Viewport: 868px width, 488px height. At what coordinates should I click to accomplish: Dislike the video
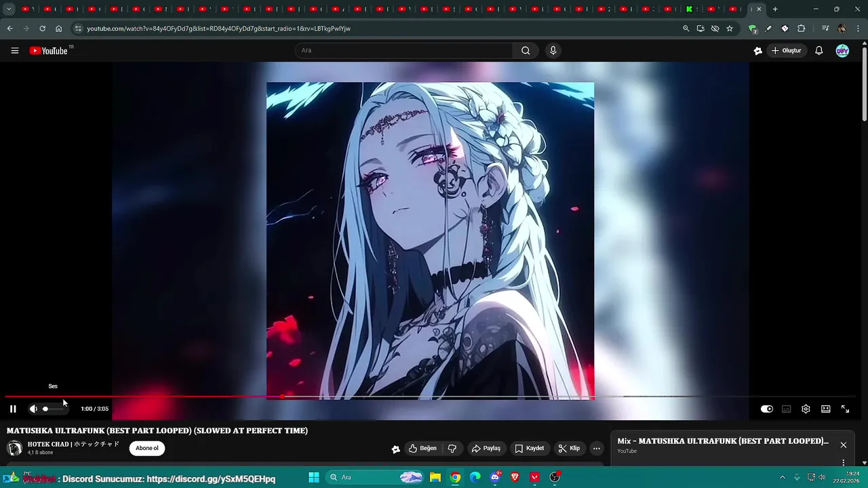point(452,448)
